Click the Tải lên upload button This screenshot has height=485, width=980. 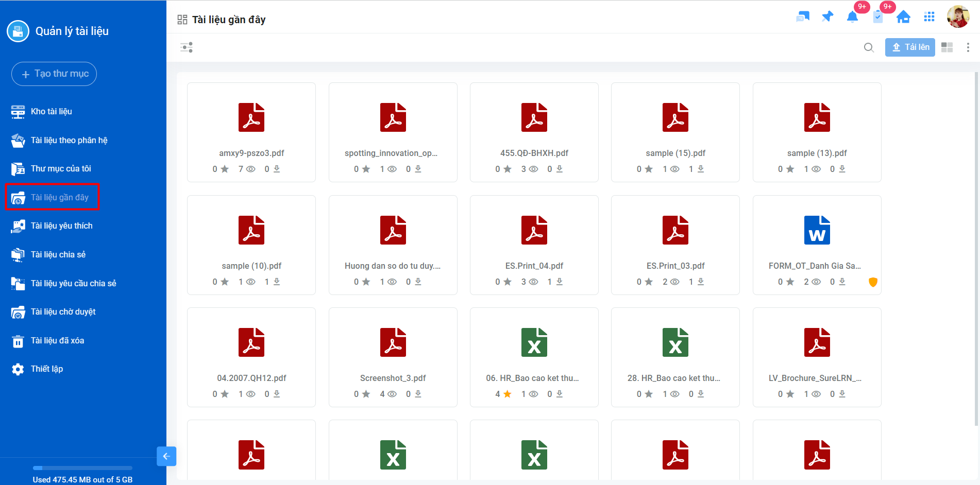910,47
